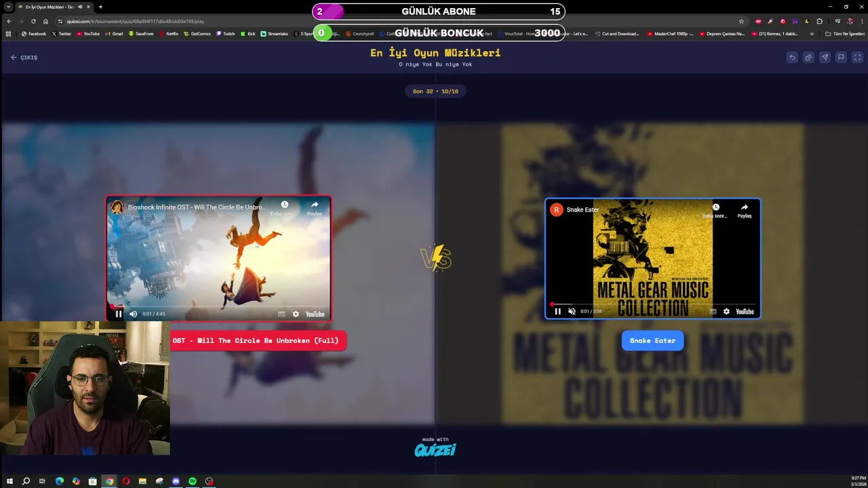Click the ÇIKIŞ exit link
868x488 pixels.
[x=24, y=58]
